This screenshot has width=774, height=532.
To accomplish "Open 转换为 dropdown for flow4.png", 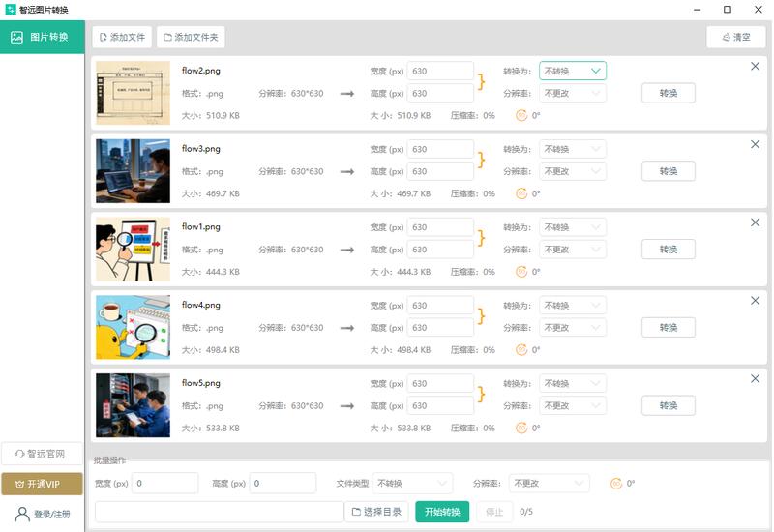I will [x=573, y=306].
